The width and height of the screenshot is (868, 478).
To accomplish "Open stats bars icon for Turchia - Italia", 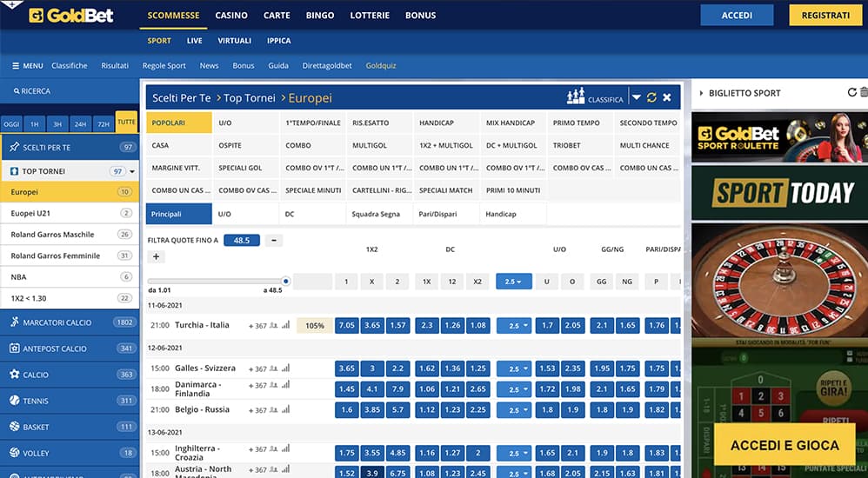I will click(x=285, y=325).
